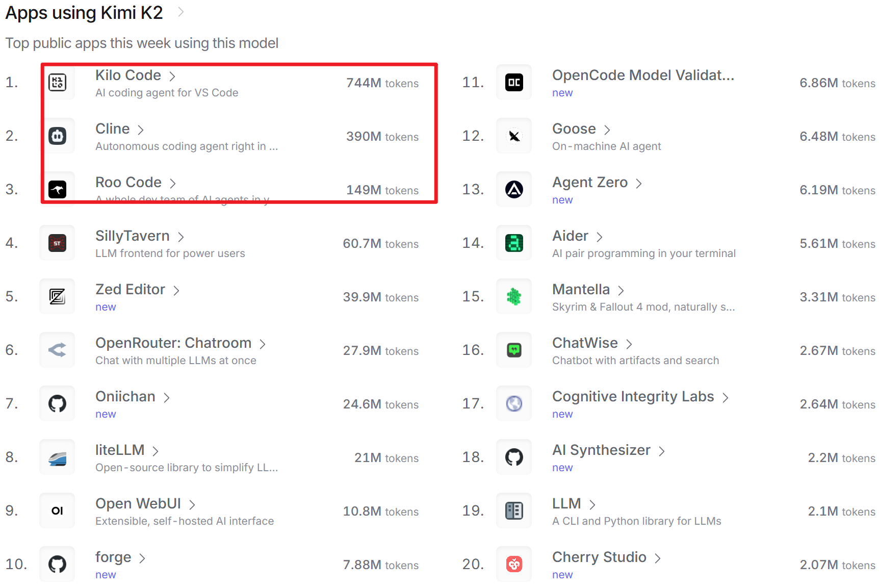Click the Cherry Studio red icon
879x588 pixels.
[x=514, y=564]
